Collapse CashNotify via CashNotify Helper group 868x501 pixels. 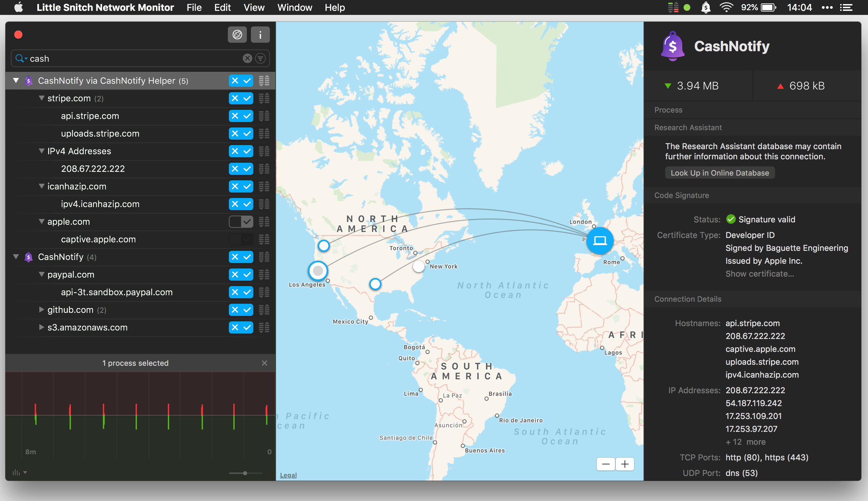16,81
